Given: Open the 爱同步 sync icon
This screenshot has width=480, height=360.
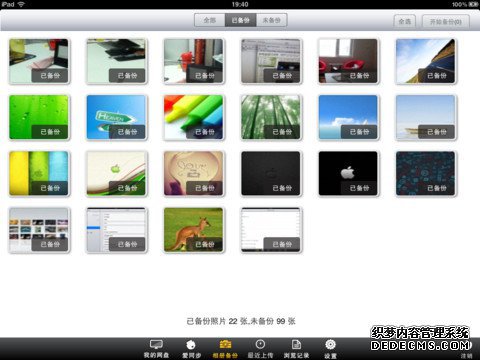Looking at the screenshot, I should click(x=191, y=344).
